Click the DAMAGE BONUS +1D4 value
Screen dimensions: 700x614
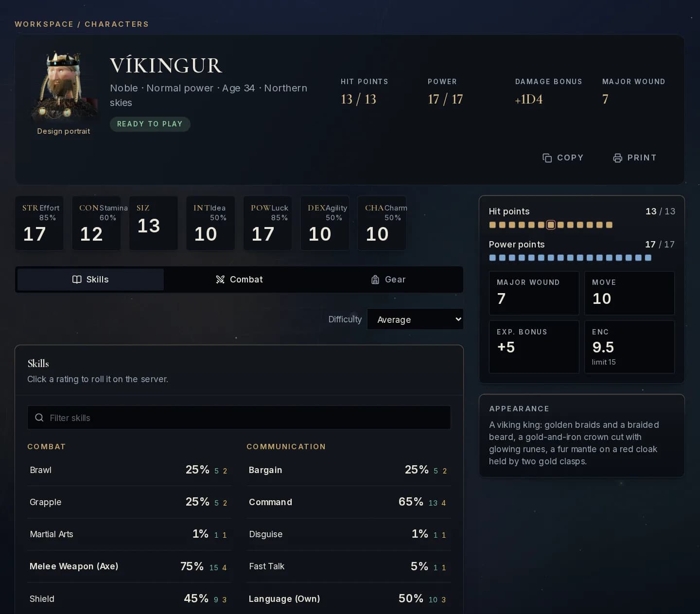529,99
